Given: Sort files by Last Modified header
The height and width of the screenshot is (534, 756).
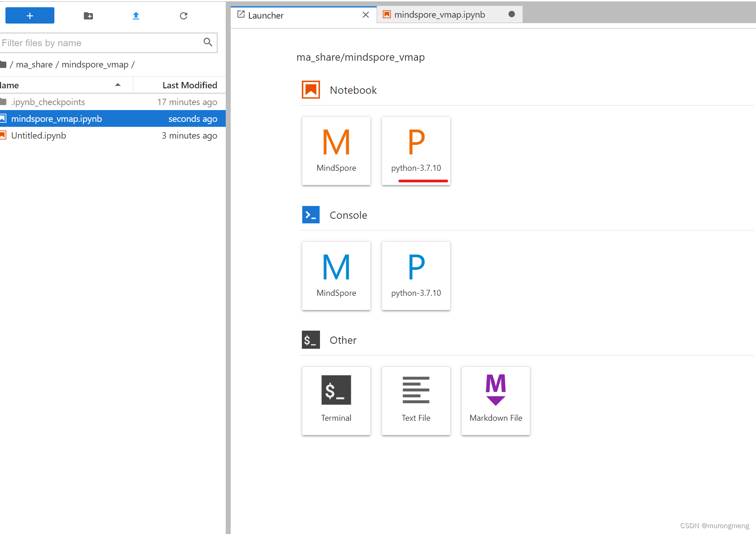Looking at the screenshot, I should pyautogui.click(x=189, y=85).
